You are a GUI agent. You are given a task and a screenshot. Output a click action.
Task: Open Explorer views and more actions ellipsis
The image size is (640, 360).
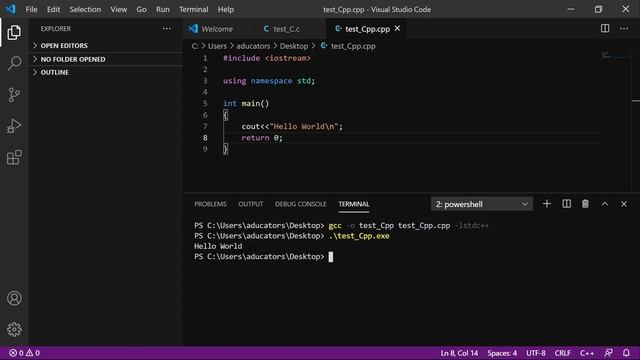point(167,29)
